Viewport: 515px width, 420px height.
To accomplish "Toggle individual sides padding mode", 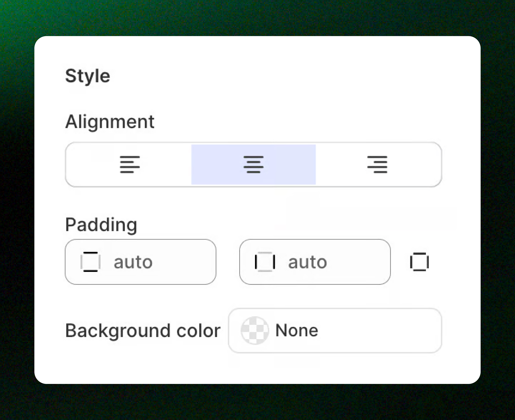I will 419,262.
